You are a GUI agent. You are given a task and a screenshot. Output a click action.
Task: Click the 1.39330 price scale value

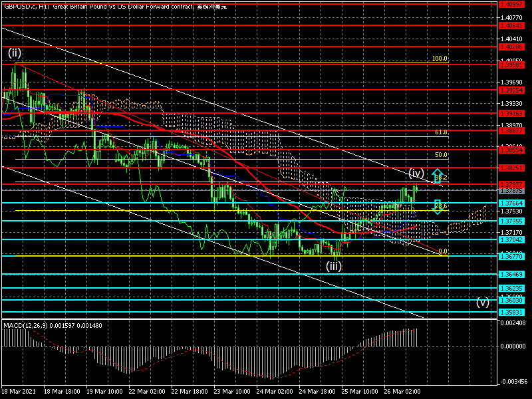511,104
